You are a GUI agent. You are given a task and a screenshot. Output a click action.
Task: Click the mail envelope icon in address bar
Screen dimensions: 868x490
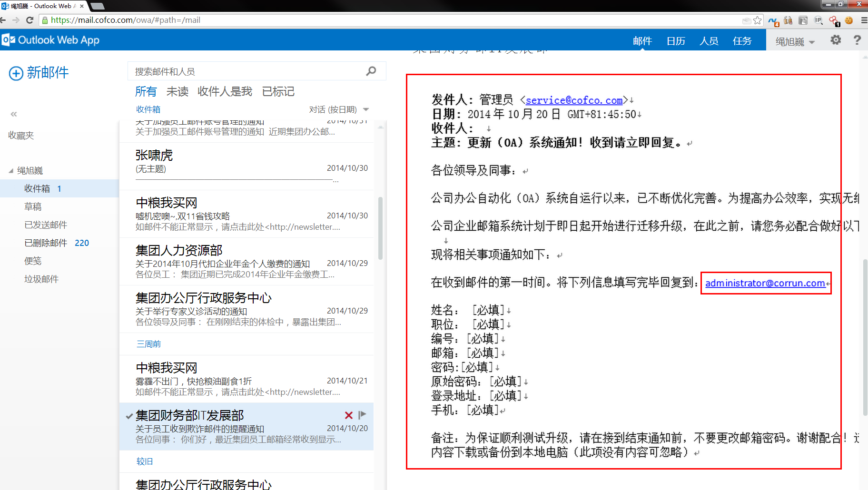[746, 20]
